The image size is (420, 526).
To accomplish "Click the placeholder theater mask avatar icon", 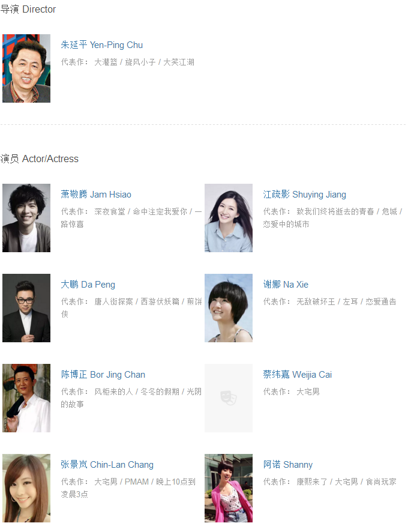I will coord(229,398).
